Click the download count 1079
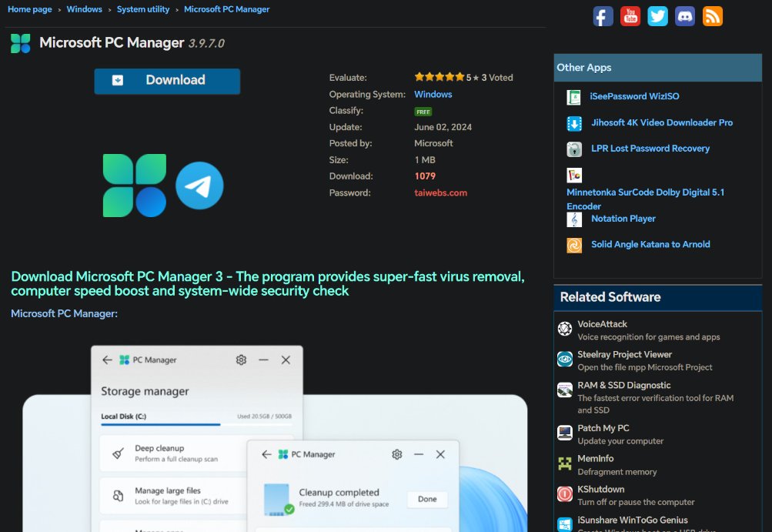772x532 pixels. (x=425, y=176)
